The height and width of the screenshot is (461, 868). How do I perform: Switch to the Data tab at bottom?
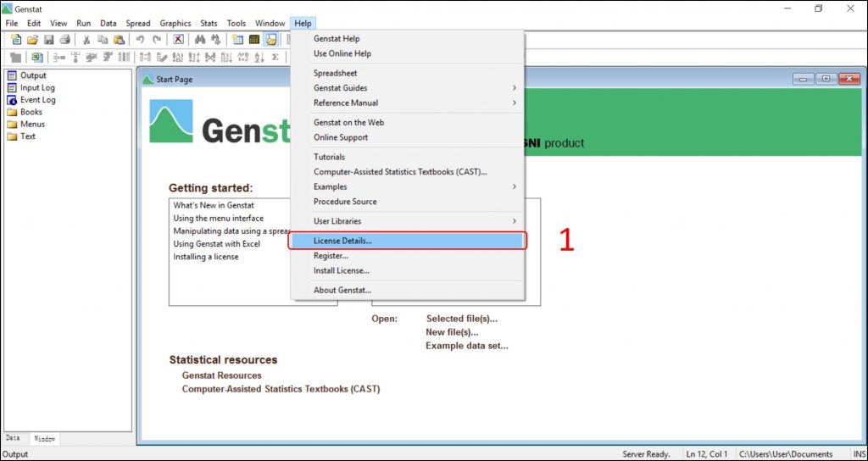pos(14,438)
